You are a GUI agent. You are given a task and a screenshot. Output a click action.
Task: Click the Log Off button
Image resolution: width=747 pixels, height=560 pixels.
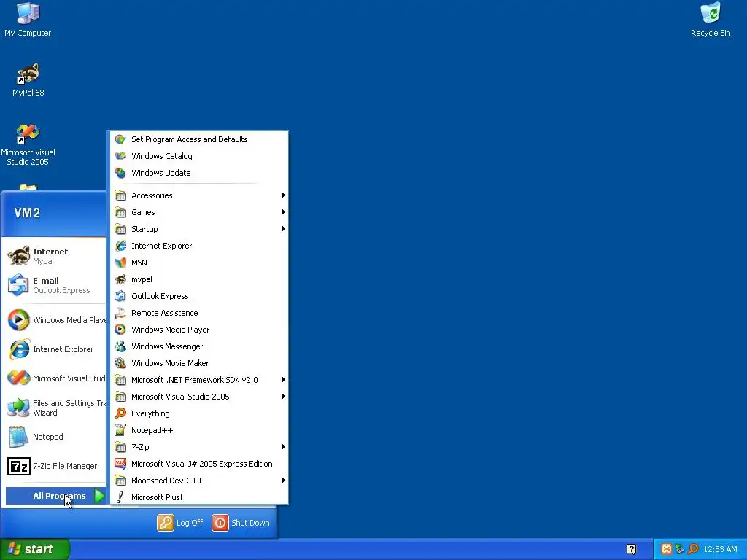click(x=180, y=522)
